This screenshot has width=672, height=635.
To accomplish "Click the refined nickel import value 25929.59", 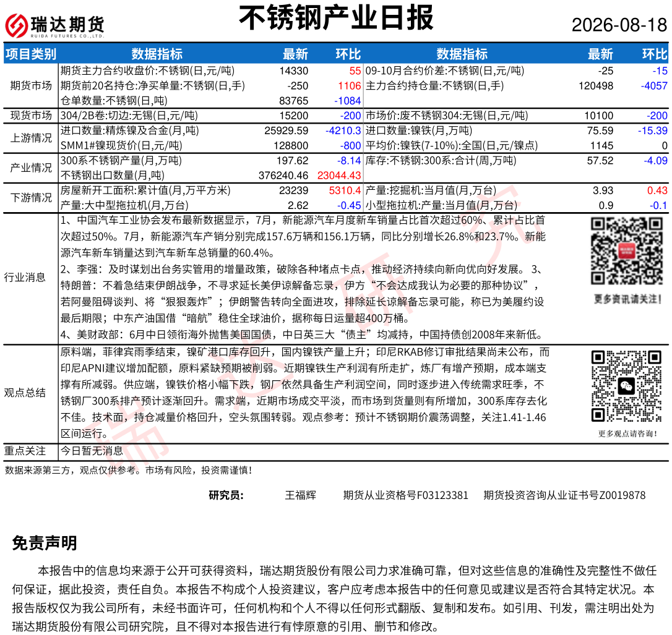I will coord(286,130).
